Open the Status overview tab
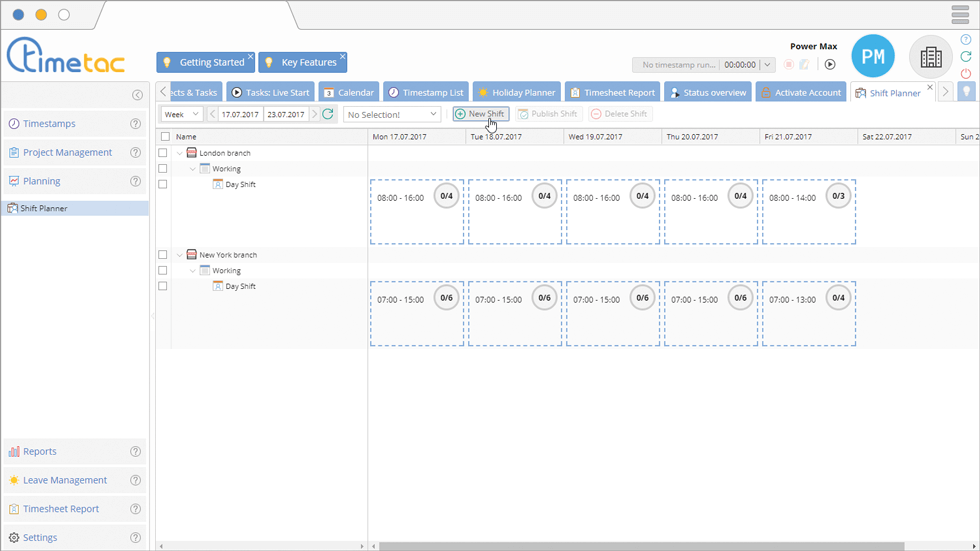 click(708, 93)
